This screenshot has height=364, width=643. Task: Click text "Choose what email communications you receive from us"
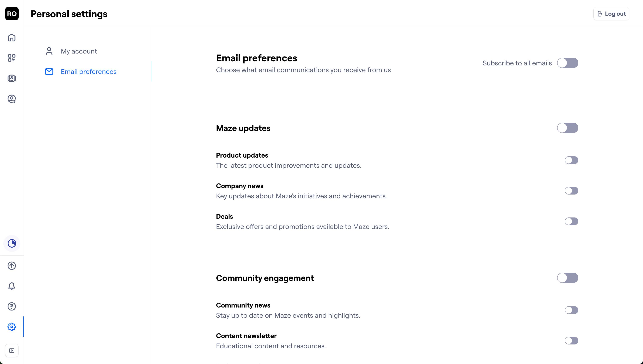(303, 70)
